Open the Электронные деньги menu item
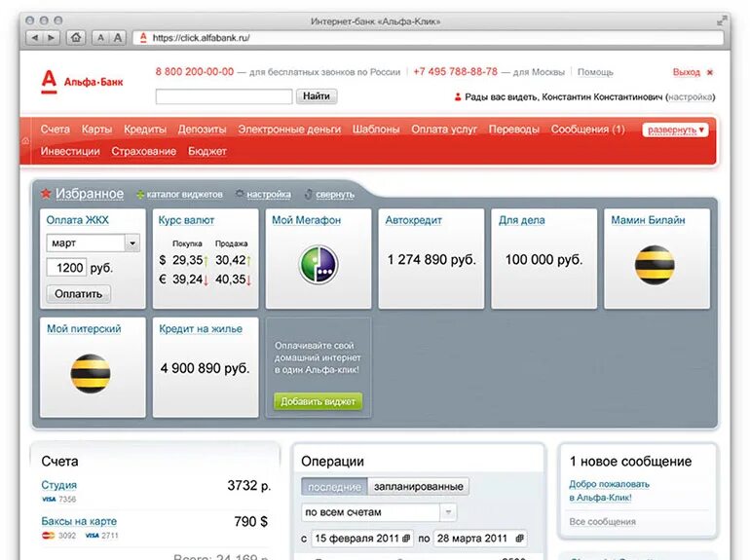This screenshot has height=560, width=750. pyautogui.click(x=289, y=130)
